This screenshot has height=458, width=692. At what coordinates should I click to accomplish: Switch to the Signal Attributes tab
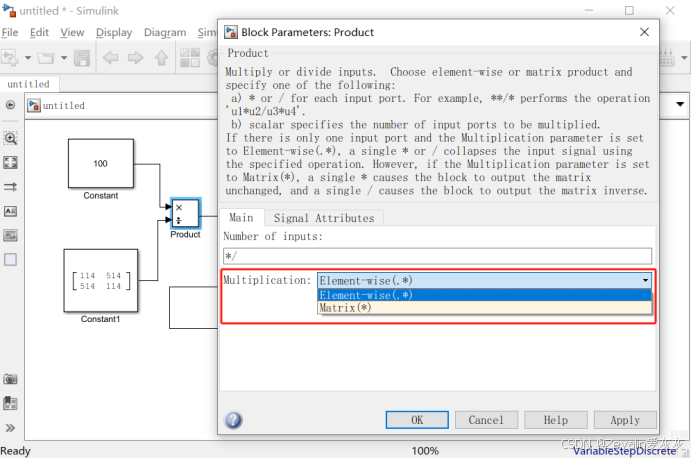click(x=323, y=218)
